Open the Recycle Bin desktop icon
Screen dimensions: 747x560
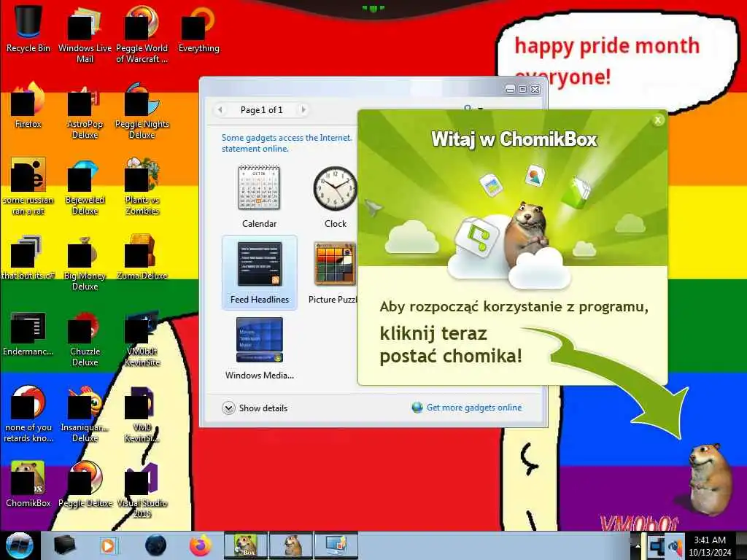point(28,28)
